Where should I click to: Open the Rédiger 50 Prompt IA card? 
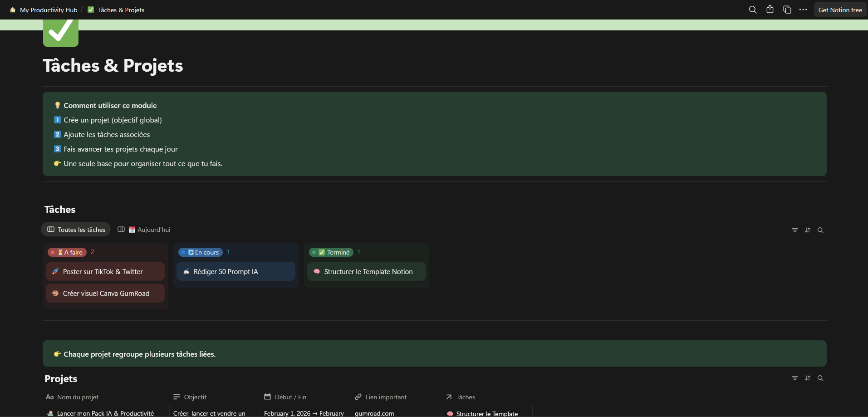point(236,271)
